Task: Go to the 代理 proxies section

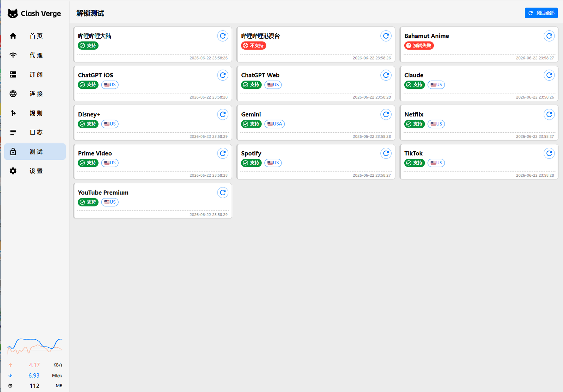Action: tap(35, 55)
